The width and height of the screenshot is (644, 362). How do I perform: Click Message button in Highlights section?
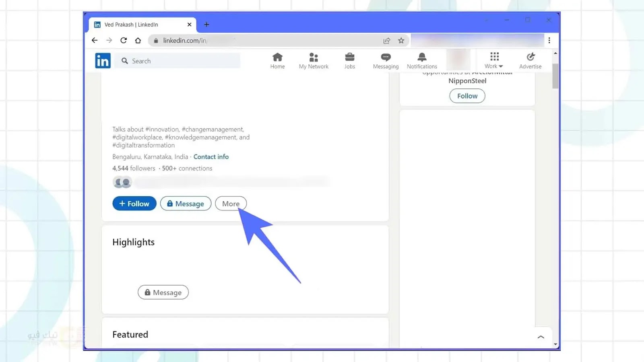(x=163, y=292)
